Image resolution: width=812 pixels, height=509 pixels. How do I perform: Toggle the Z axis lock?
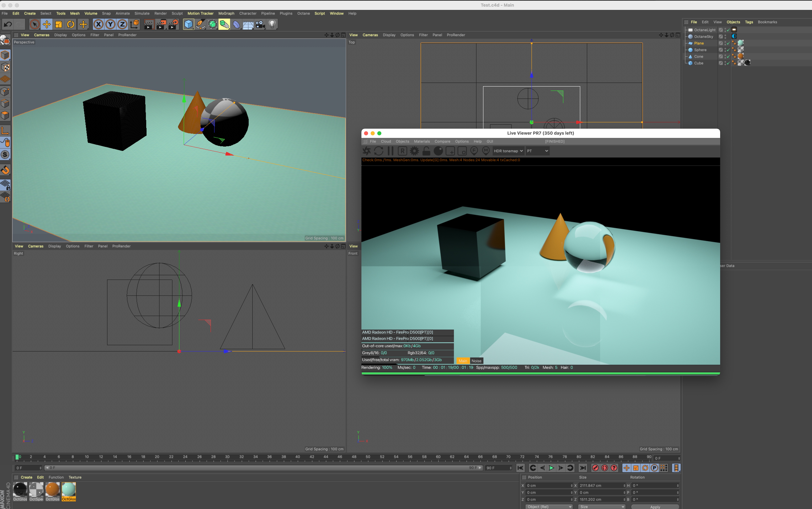click(x=122, y=24)
